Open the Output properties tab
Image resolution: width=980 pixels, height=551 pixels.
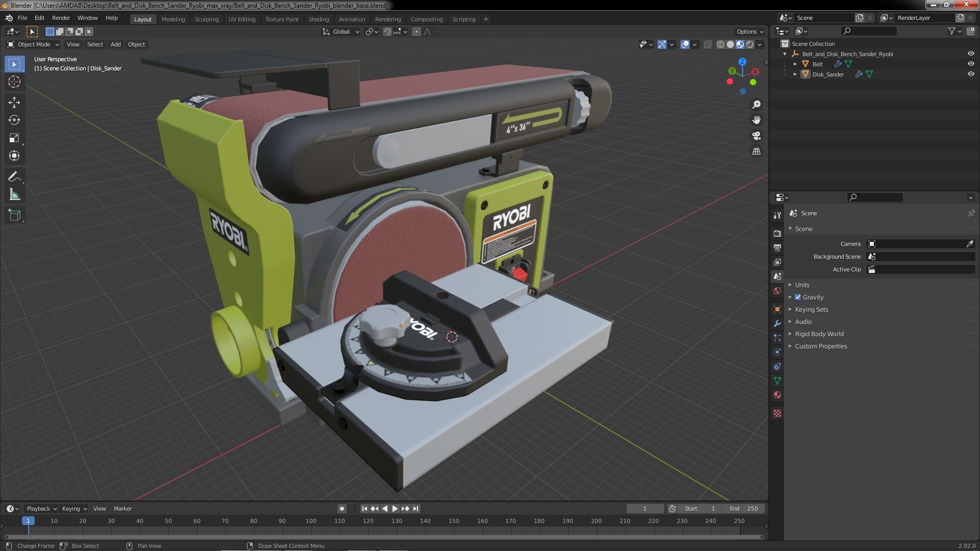777,247
